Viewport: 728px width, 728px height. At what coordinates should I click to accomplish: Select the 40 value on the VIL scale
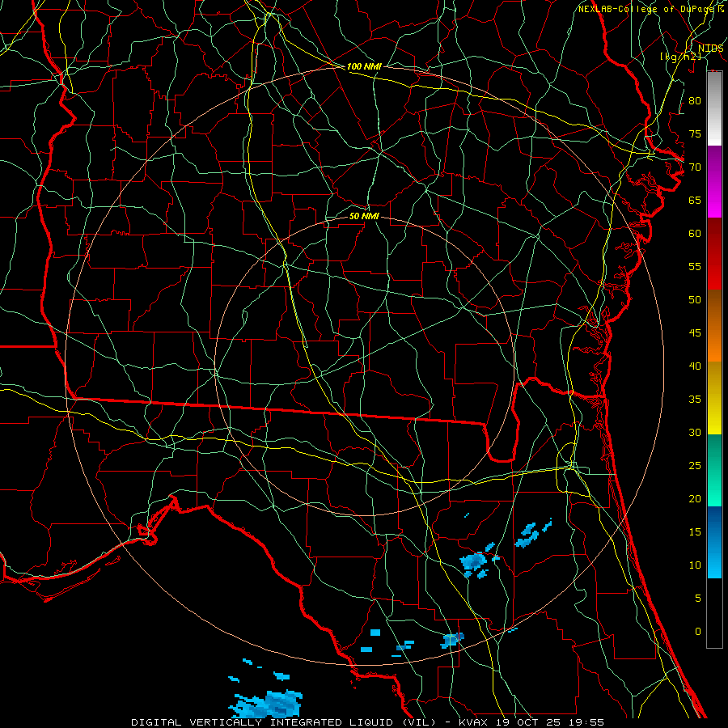click(695, 366)
